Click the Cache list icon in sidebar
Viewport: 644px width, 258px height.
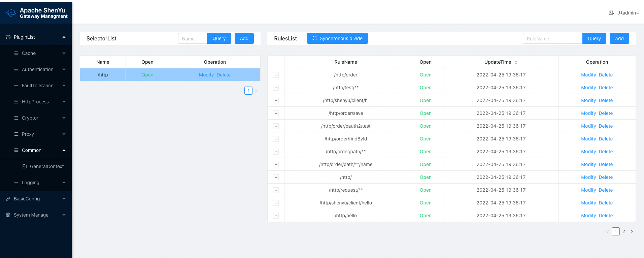[16, 53]
